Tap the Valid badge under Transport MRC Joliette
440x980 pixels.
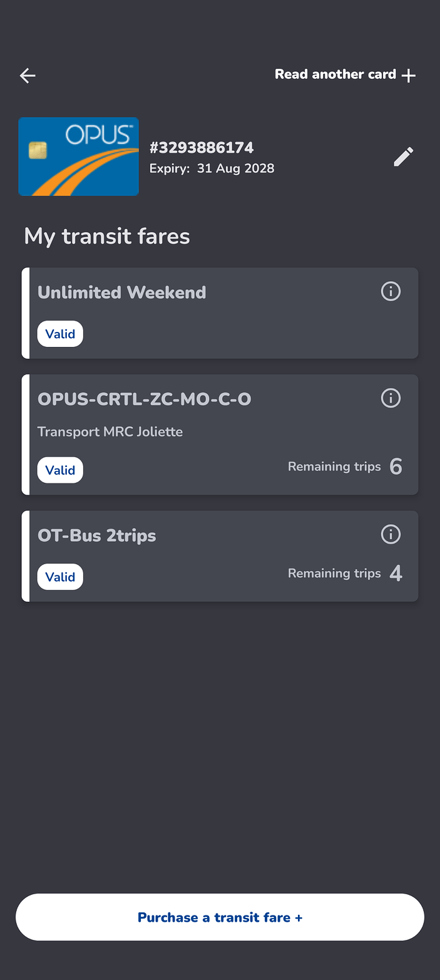pos(60,470)
